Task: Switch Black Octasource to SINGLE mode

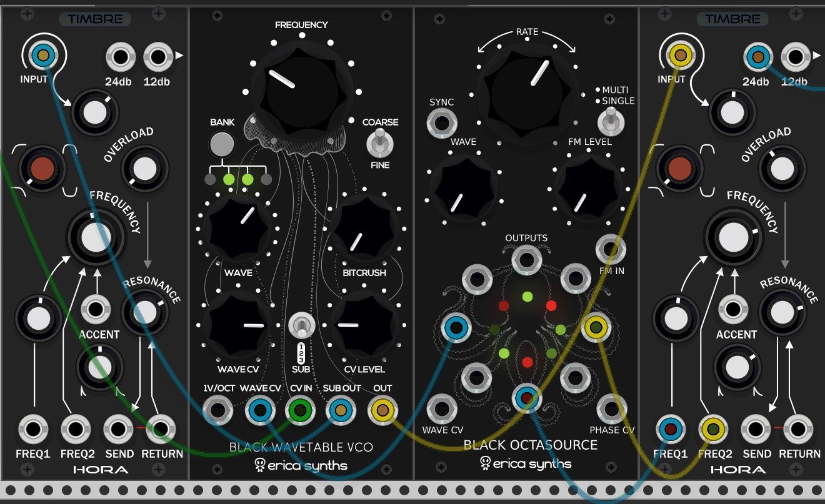Action: (x=611, y=123)
